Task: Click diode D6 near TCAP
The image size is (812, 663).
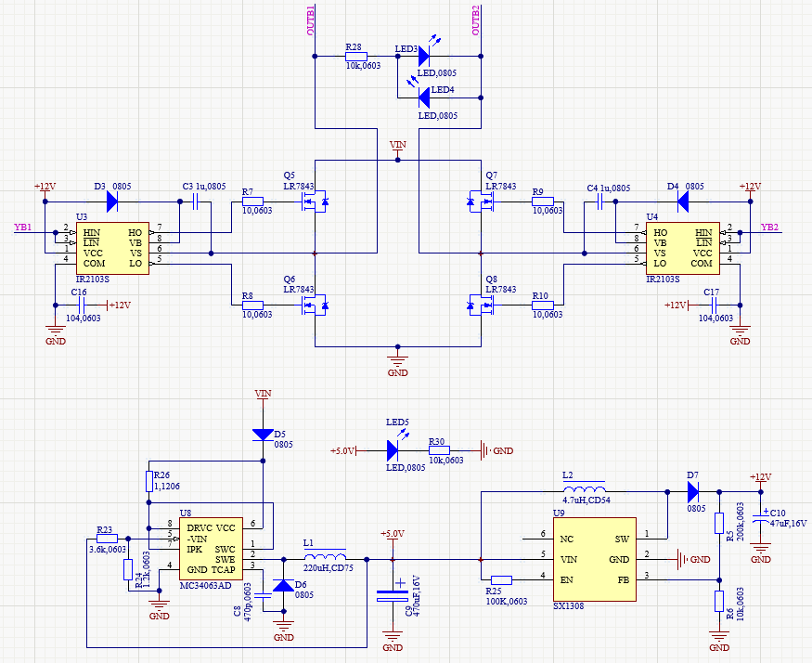Action: 283,586
